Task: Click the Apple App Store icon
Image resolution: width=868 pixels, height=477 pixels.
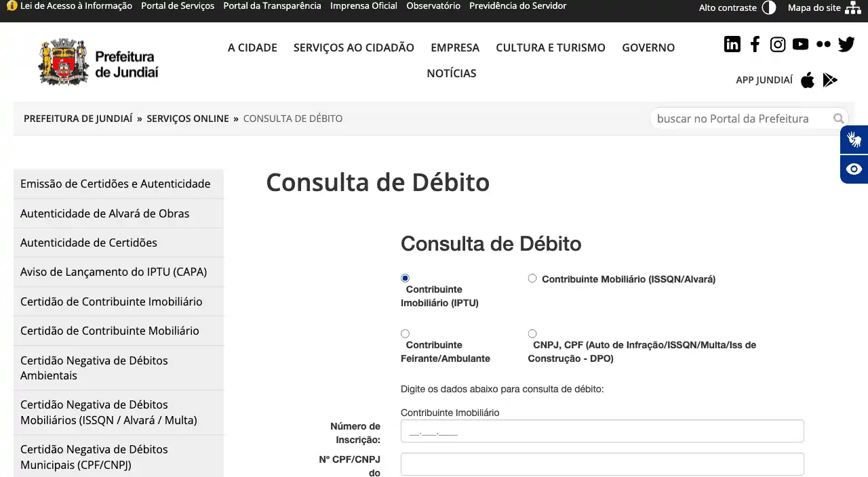Action: [x=807, y=81]
